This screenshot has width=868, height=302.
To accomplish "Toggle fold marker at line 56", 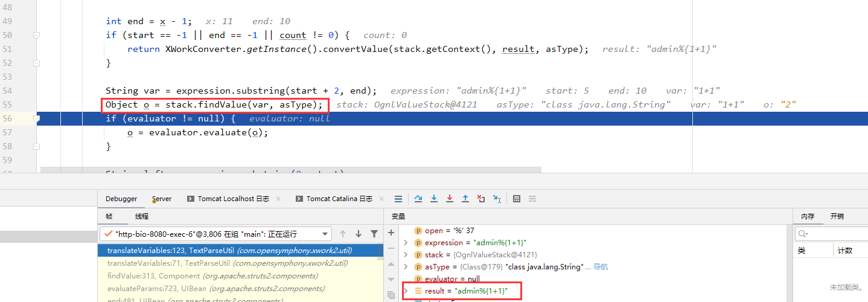I will click(x=37, y=118).
